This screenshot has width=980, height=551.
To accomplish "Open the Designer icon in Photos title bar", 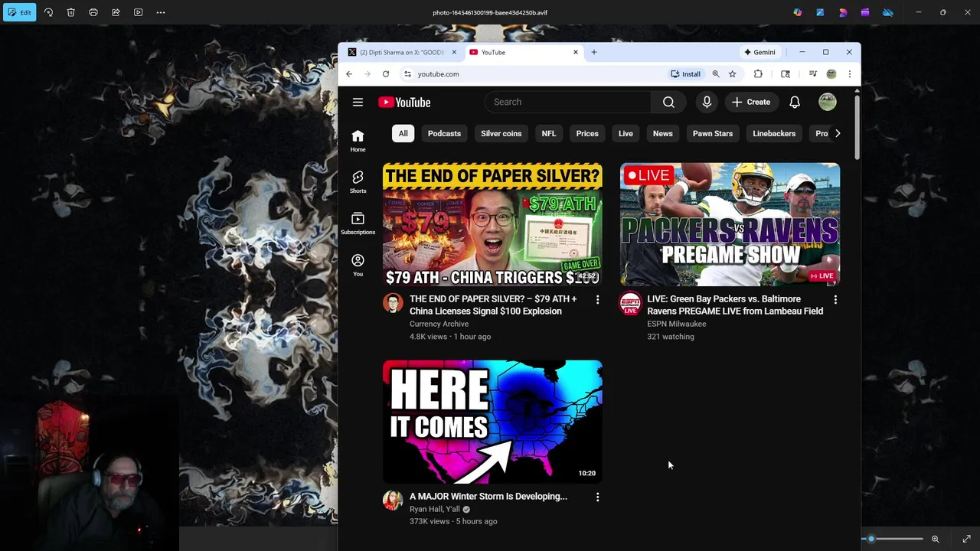I will 843,12.
